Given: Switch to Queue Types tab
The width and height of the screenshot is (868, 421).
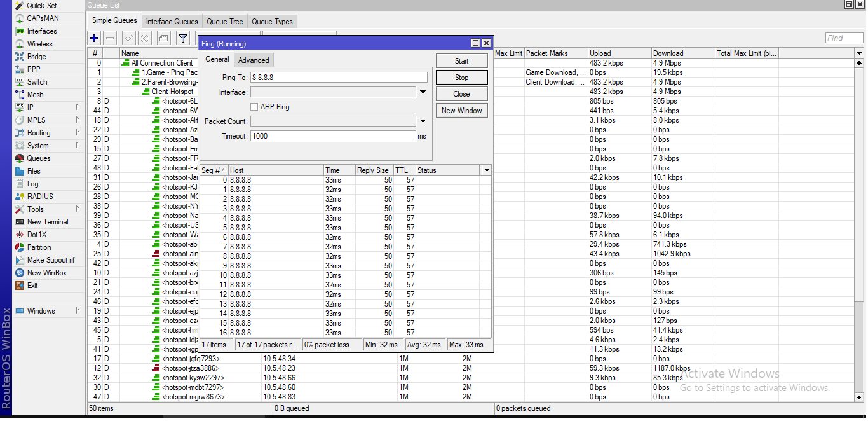Looking at the screenshot, I should click(271, 22).
